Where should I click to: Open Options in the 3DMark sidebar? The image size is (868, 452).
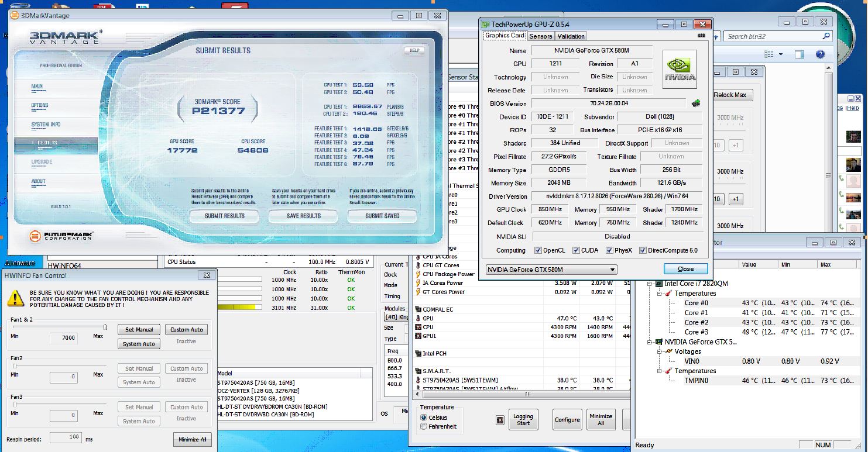[40, 106]
